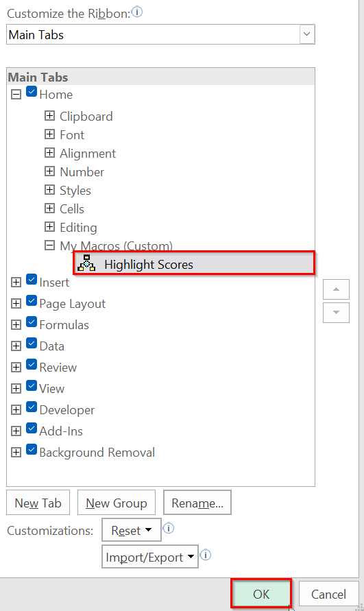Click the New Group button
364x611 pixels.
click(117, 503)
